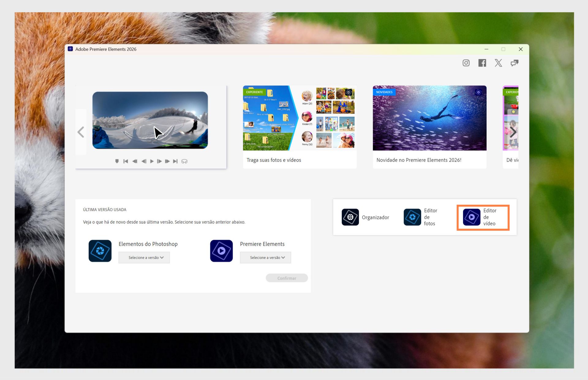
Task: Click the Elementos do Photoshop app icon
Action: (x=100, y=251)
